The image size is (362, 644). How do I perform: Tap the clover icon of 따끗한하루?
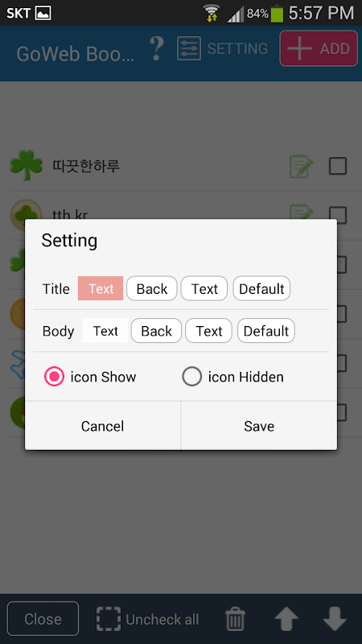[x=27, y=166]
